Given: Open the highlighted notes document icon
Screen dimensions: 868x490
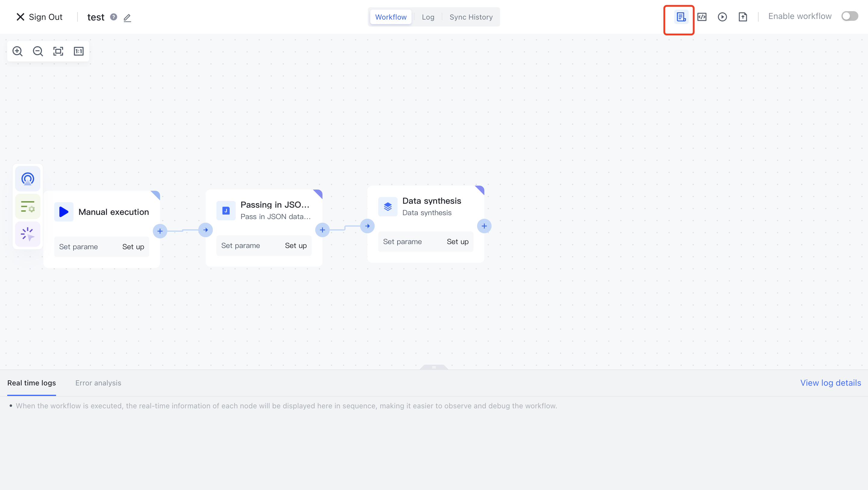Looking at the screenshot, I should pos(681,17).
